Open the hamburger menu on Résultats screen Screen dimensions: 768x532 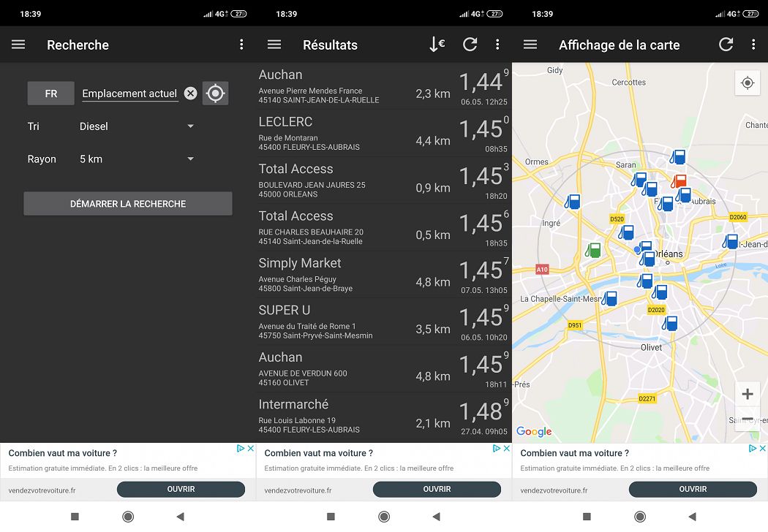pos(274,45)
